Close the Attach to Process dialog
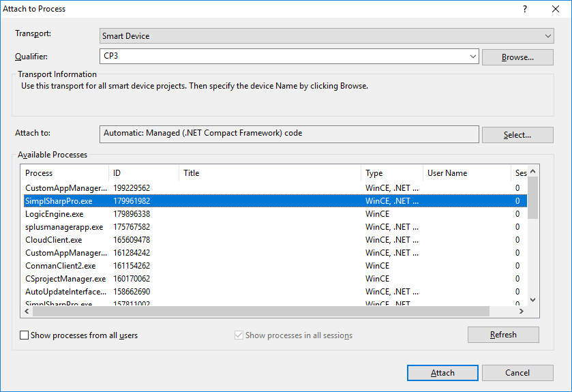Viewport: 572px width, 392px height. click(x=555, y=9)
